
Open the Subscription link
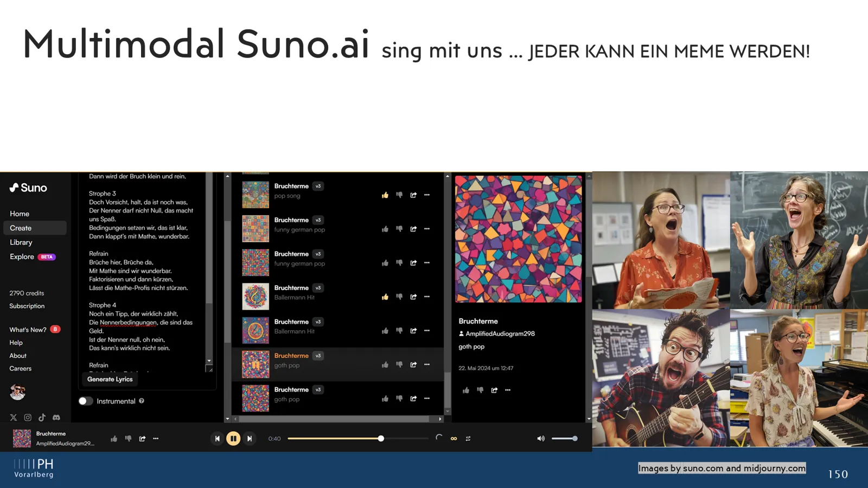click(x=27, y=306)
